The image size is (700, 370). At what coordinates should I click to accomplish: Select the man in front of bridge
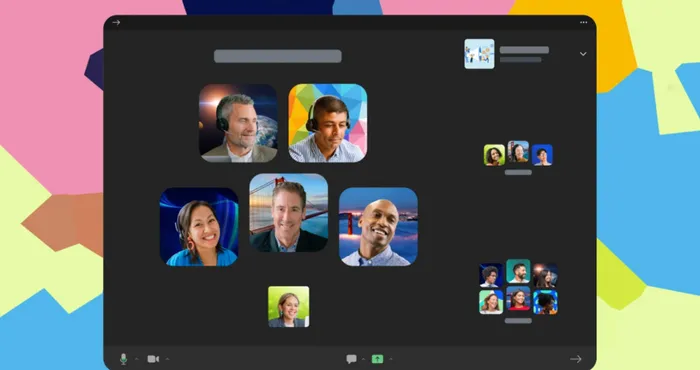click(x=288, y=212)
